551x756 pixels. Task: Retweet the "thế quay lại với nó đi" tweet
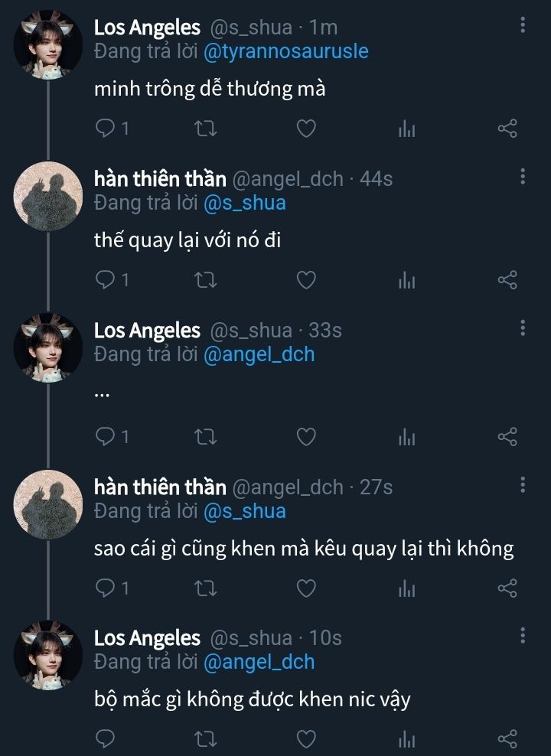(x=206, y=281)
